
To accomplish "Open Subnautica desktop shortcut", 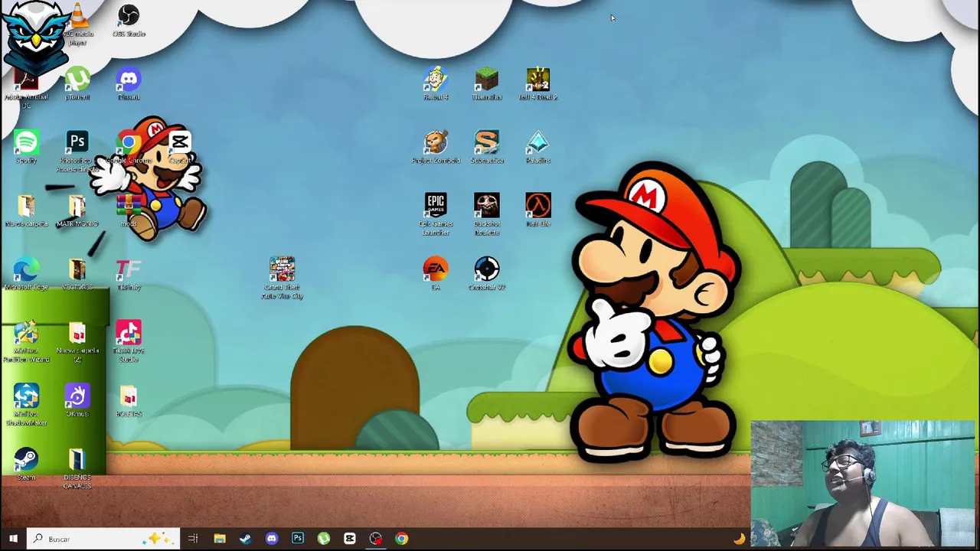I will tap(487, 143).
